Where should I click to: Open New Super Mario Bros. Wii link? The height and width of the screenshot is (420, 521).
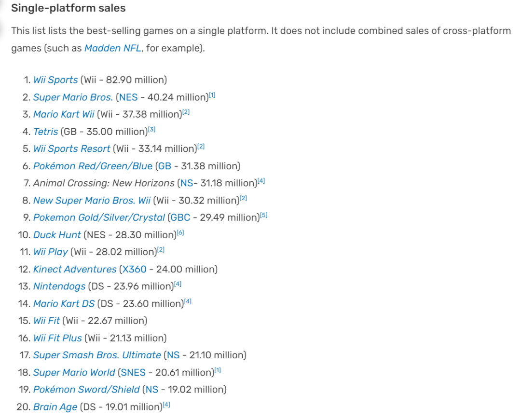[92, 201]
